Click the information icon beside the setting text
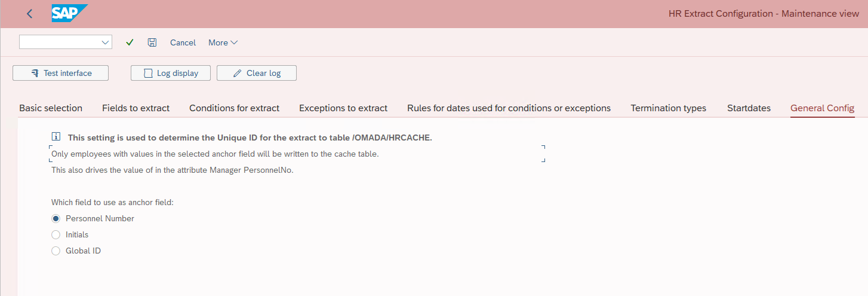 pos(57,137)
